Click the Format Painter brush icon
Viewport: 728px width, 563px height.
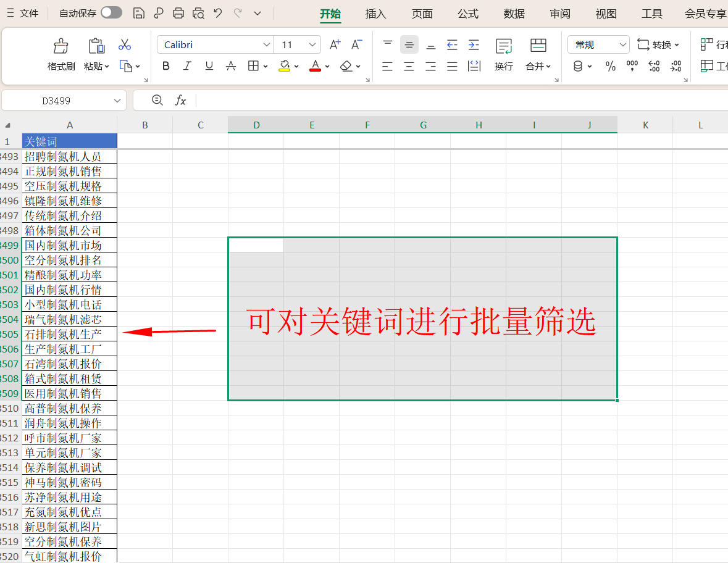(x=61, y=46)
